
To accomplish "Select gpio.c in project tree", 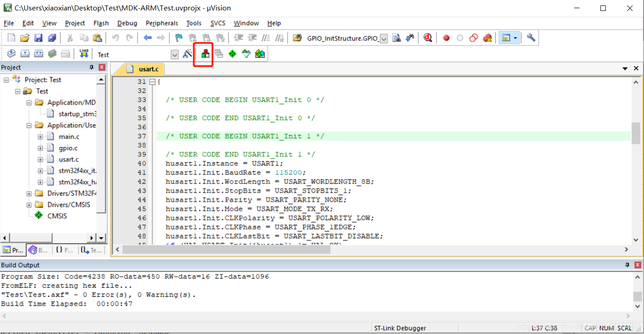I will (x=68, y=148).
